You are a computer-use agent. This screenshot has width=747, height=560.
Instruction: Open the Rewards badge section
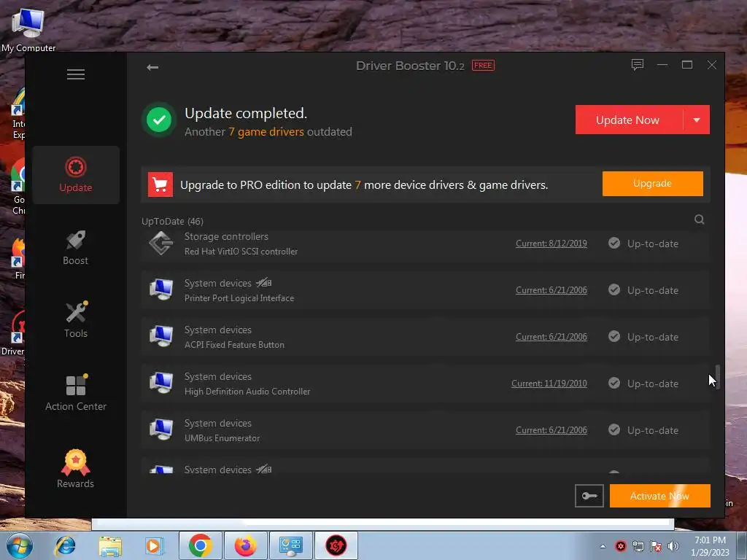pos(76,469)
